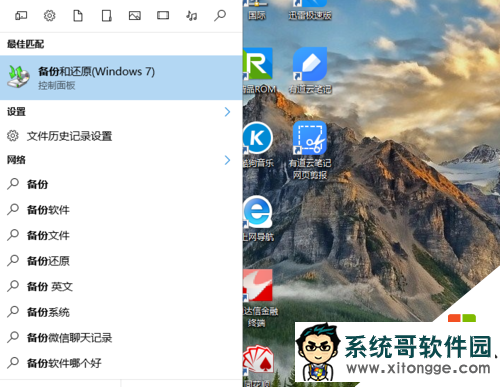The width and height of the screenshot is (500, 387).
Task: Select web suggestion 备份还原
Action: [x=121, y=261]
